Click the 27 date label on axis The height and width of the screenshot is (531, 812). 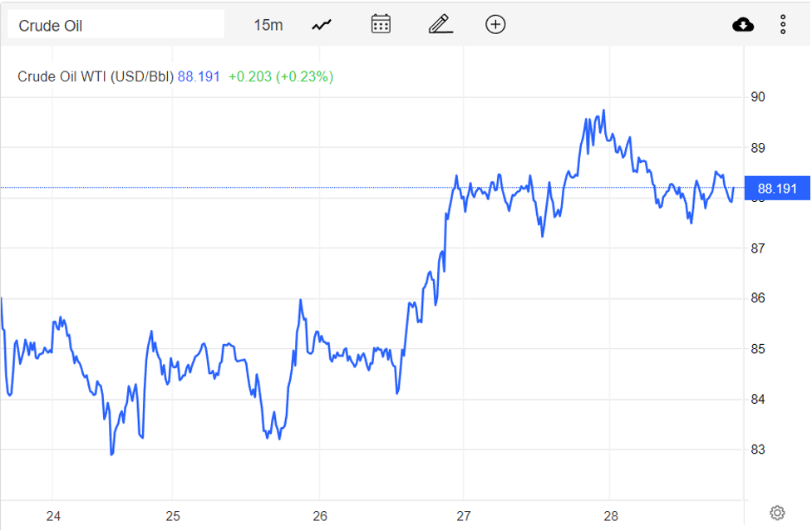pyautogui.click(x=464, y=516)
